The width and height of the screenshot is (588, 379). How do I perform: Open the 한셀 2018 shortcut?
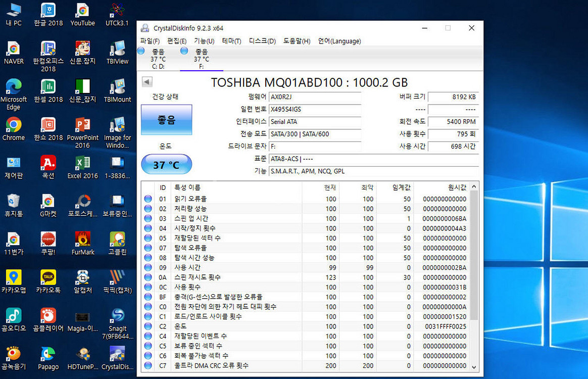(x=48, y=91)
